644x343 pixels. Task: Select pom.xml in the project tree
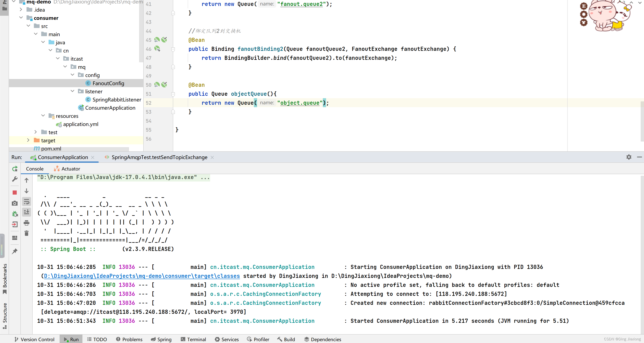tap(51, 148)
